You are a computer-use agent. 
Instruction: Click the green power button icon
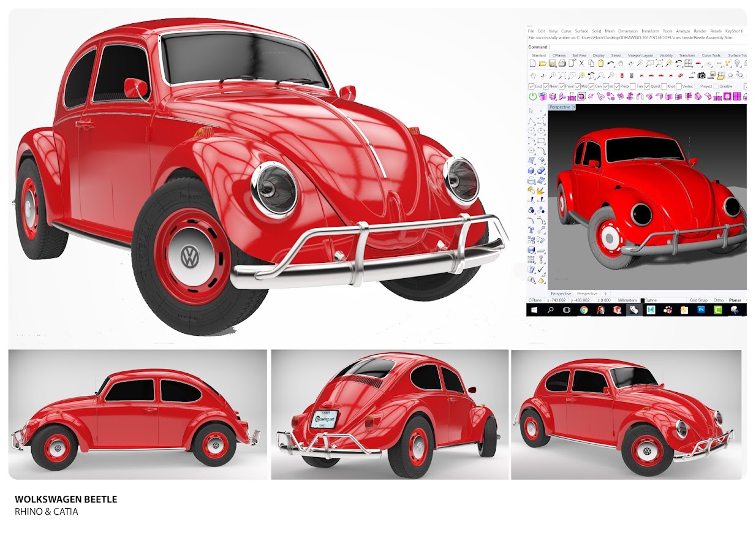(x=532, y=96)
